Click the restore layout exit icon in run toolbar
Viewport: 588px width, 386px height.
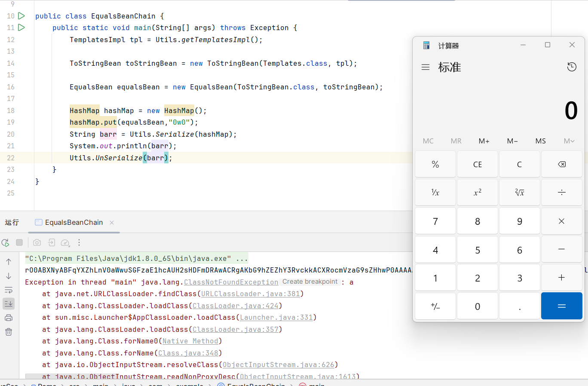tap(52, 242)
